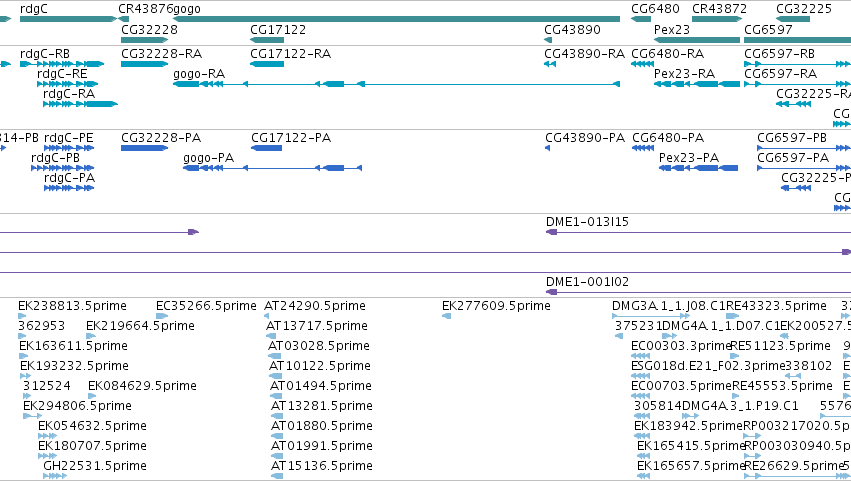Select the AT01494.5prime EST
This screenshot has width=851, height=481.
pos(276,396)
